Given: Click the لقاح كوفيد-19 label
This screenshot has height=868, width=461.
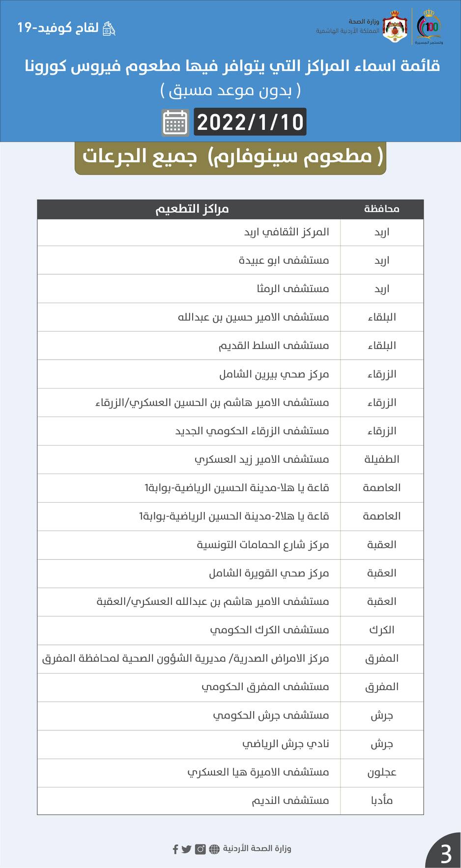Looking at the screenshot, I should click(58, 28).
